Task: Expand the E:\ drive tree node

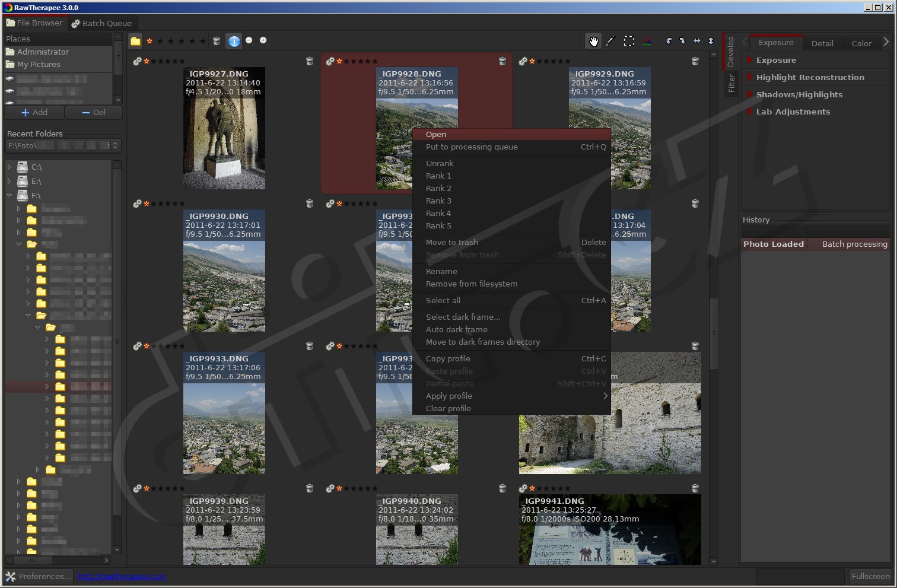Action: pos(9,181)
